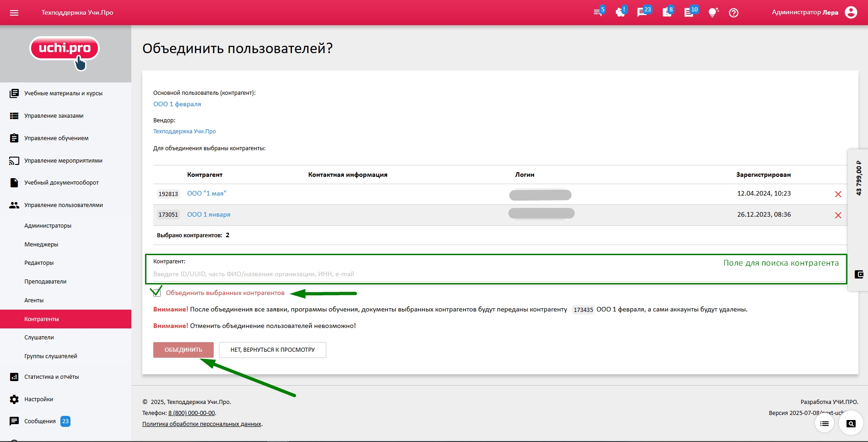Click the Сообщения chat icon in sidebar

pyautogui.click(x=14, y=421)
